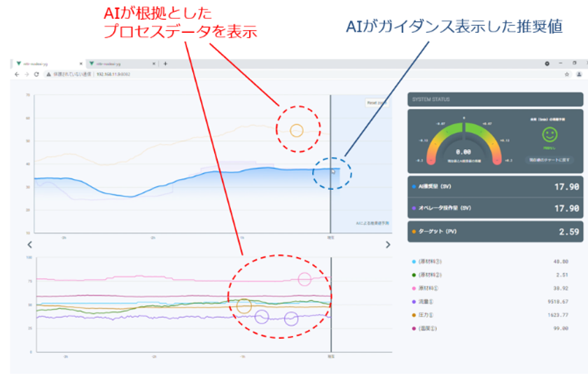Click the small pink evidence circle in lower chart
This screenshot has height=376, width=588.
tap(304, 279)
